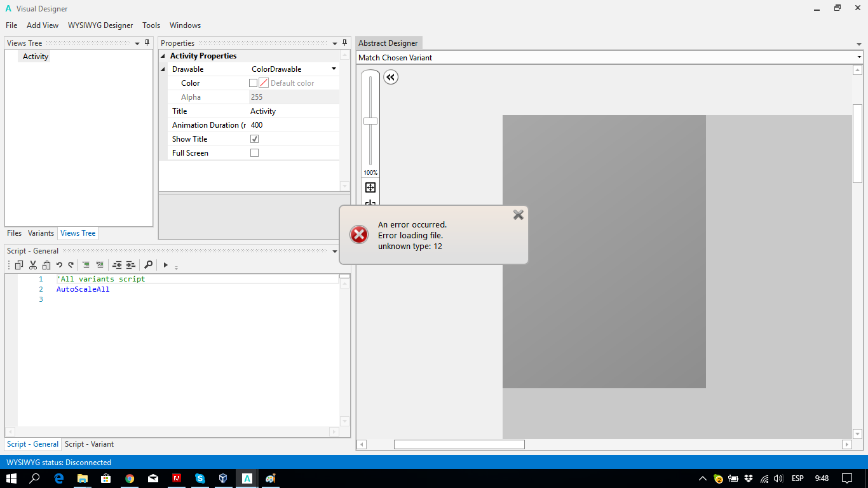Screen dimensions: 868x488
Task: Open the Tools menu
Action: (x=151, y=25)
